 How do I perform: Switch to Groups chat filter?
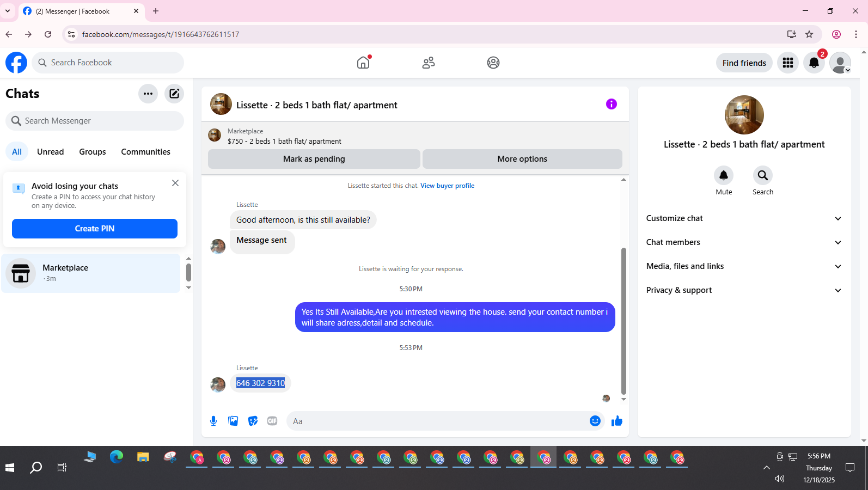pos(93,152)
